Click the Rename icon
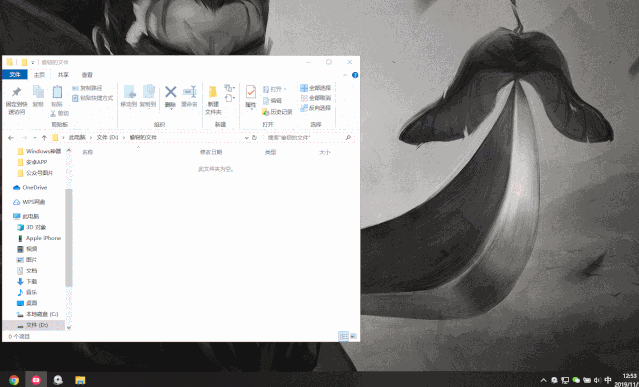The image size is (639, 387). click(x=189, y=92)
